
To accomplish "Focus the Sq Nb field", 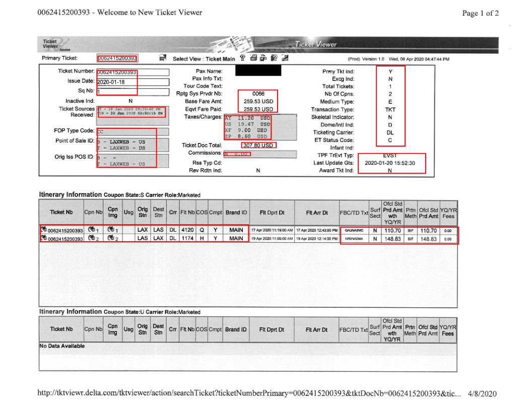I will (x=117, y=91).
